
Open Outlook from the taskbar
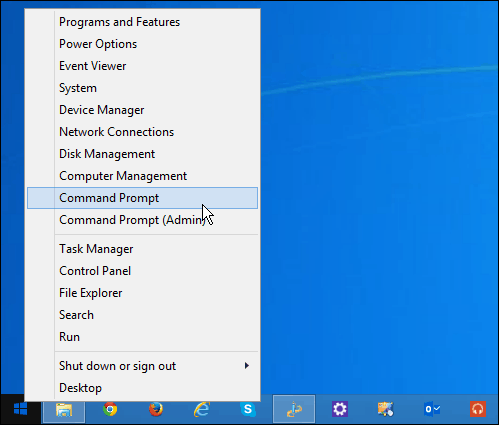coord(432,409)
